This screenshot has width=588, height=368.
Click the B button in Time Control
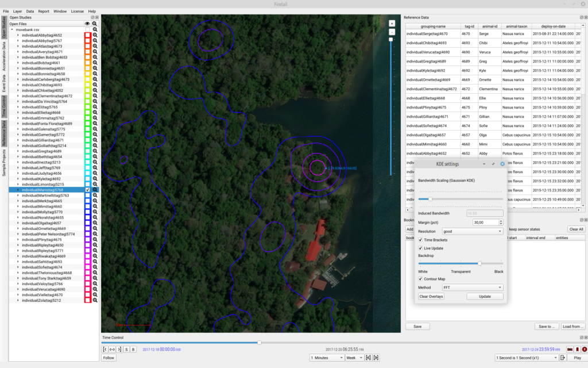[x=133, y=349]
